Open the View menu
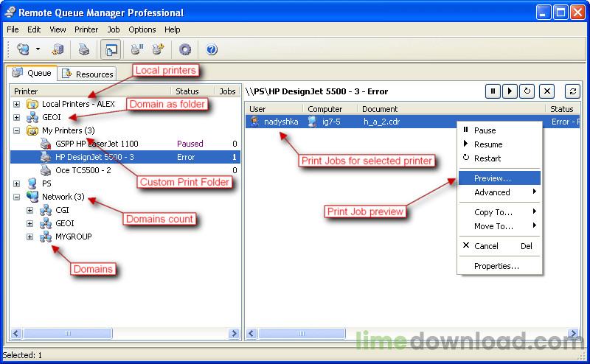 coord(58,29)
